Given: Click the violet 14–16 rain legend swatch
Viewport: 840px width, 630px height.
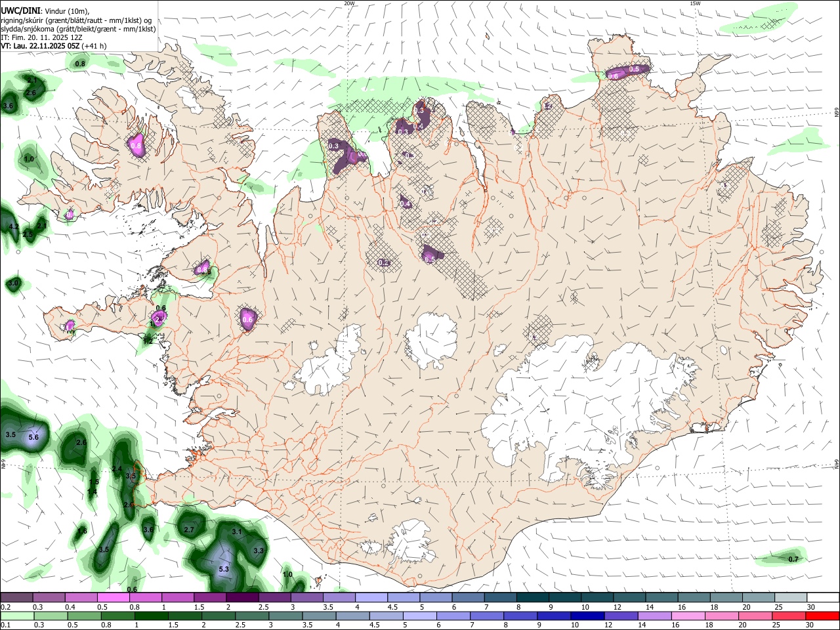Looking at the screenshot, I should 655,616.
